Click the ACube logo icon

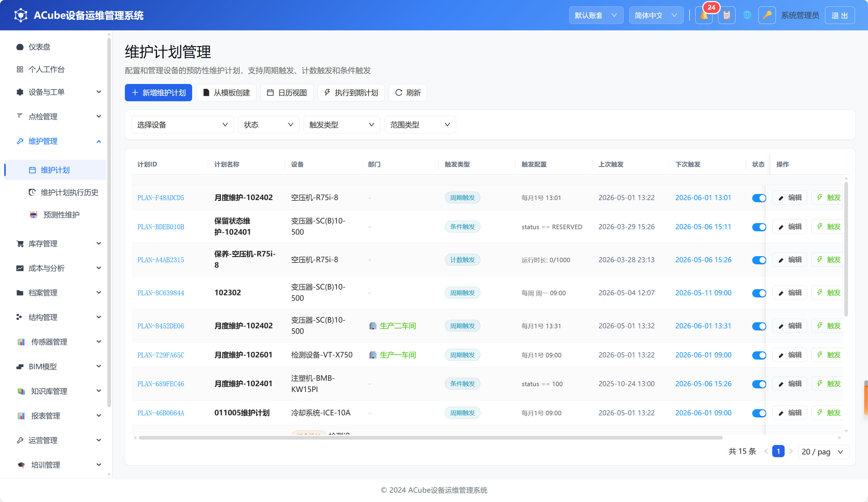(x=21, y=15)
